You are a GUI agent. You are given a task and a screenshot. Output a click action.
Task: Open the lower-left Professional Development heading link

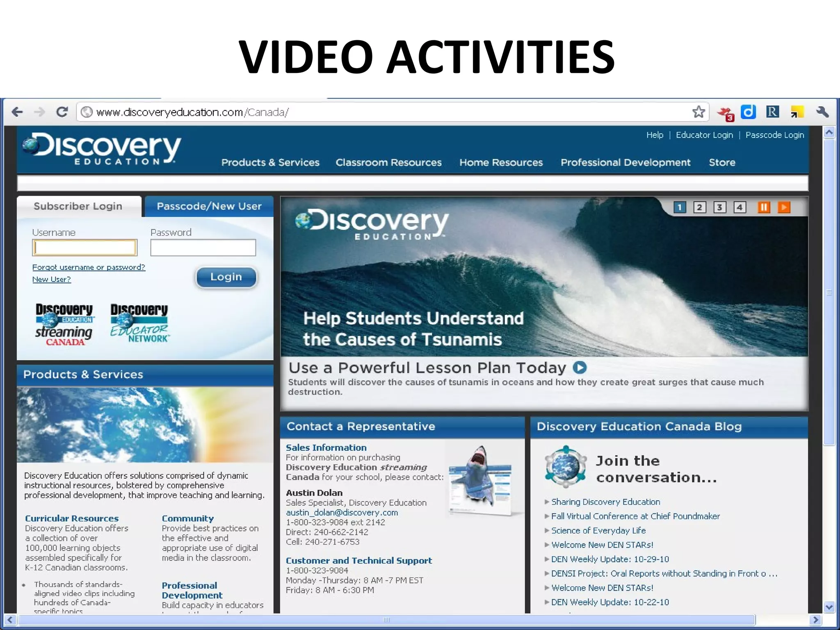pyautogui.click(x=192, y=590)
